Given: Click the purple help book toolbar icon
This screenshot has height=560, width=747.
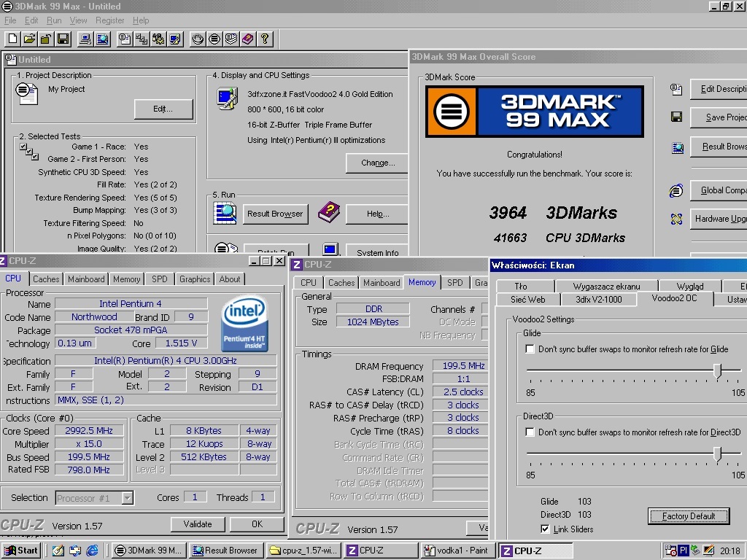Looking at the screenshot, I should click(248, 39).
